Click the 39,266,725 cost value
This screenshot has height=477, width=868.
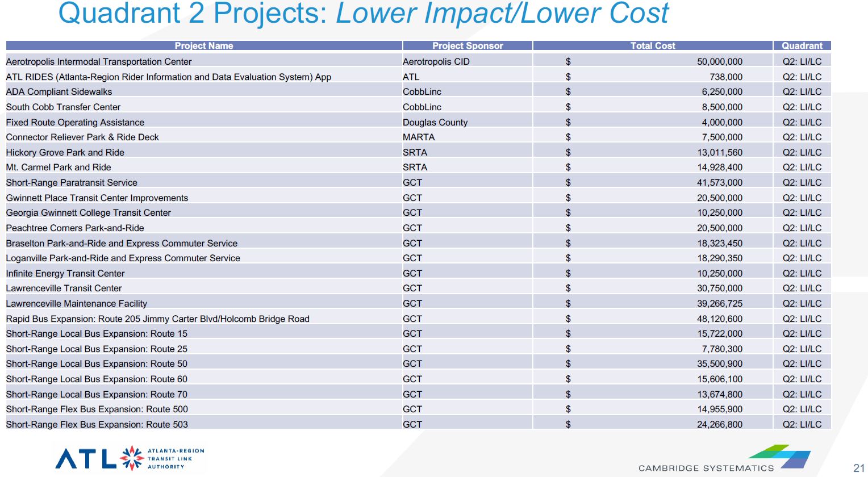pos(720,303)
